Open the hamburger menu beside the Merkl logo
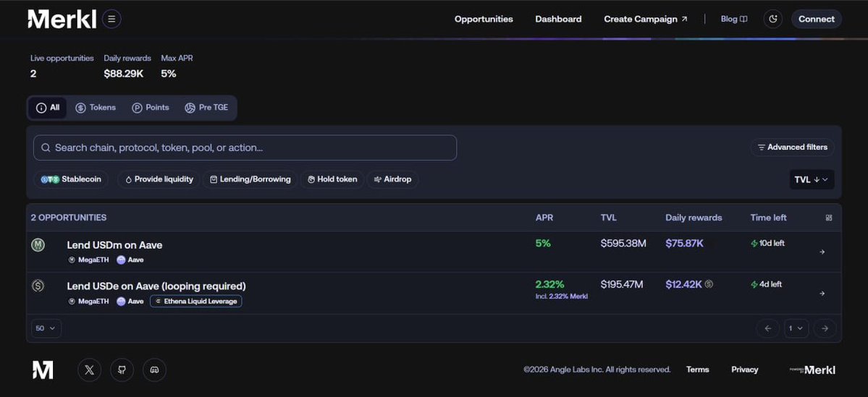Image resolution: width=868 pixels, height=397 pixels. tap(111, 20)
